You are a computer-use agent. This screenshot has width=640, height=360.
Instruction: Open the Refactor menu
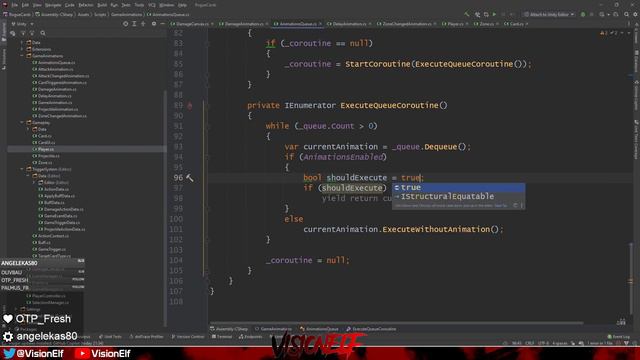click(x=86, y=5)
